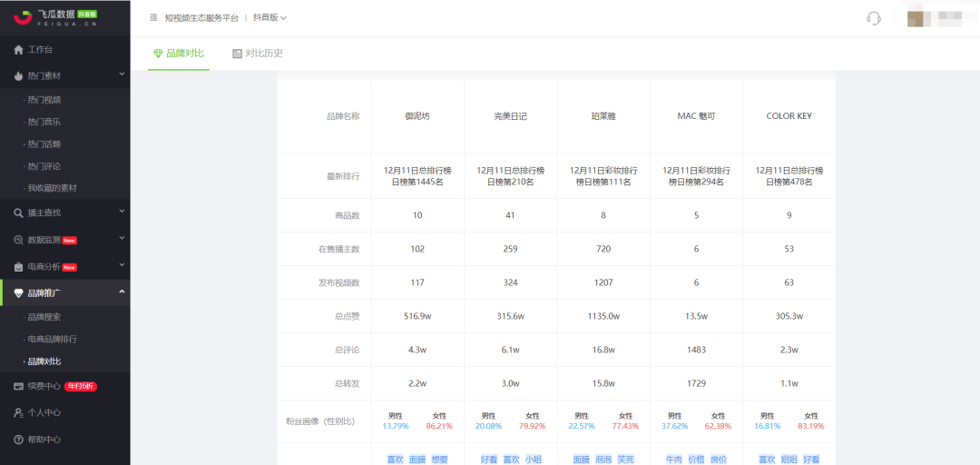Click the 播主查找 search icon
980x465 pixels.
[19, 213]
